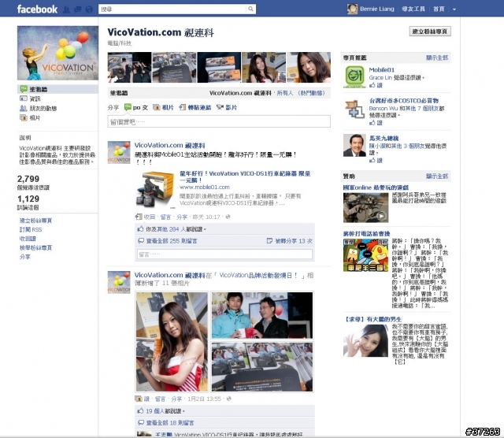Open www.mobile01.com link
504x438 pixels.
205,187
